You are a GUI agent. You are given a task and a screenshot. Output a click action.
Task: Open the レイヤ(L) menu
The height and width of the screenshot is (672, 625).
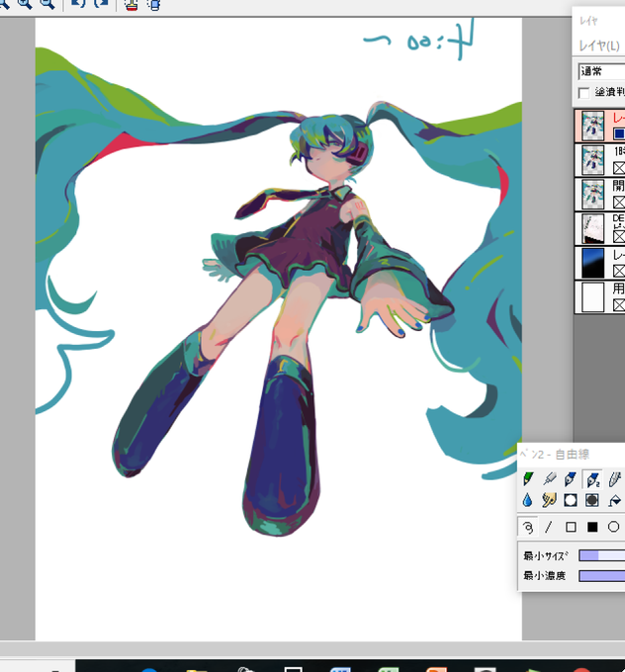point(599,45)
